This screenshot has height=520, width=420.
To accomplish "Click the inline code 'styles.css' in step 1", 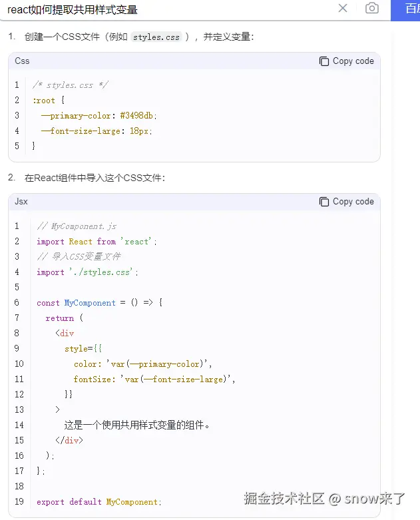I will coord(156,37).
